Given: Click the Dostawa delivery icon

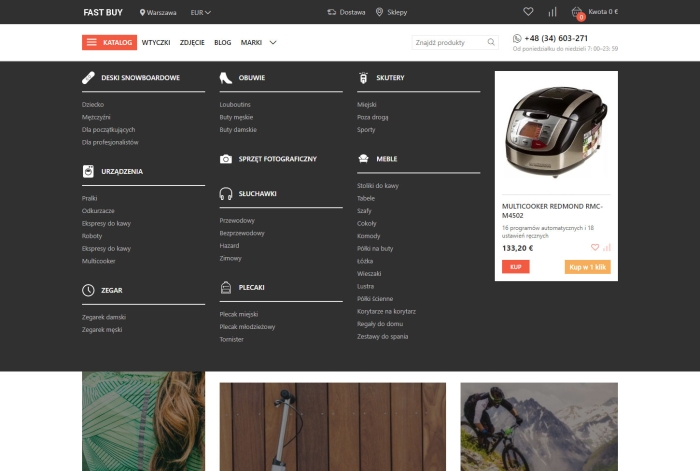Looking at the screenshot, I should [x=332, y=12].
